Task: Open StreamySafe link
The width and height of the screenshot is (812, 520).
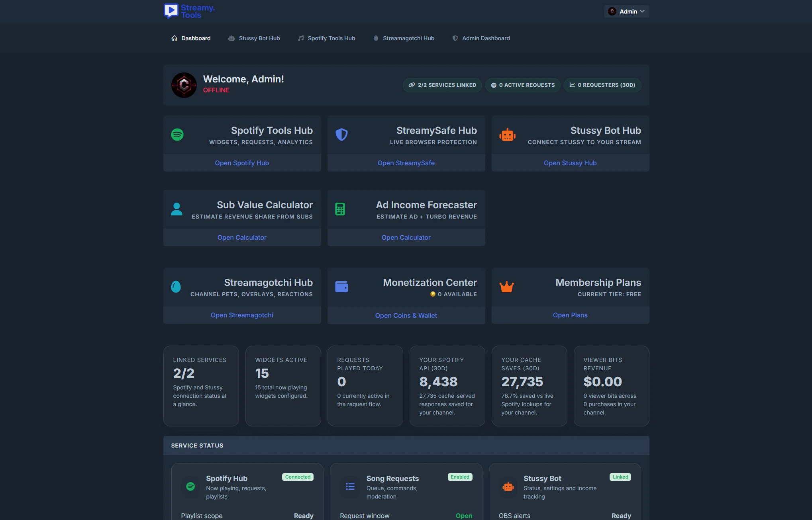Action: tap(406, 163)
